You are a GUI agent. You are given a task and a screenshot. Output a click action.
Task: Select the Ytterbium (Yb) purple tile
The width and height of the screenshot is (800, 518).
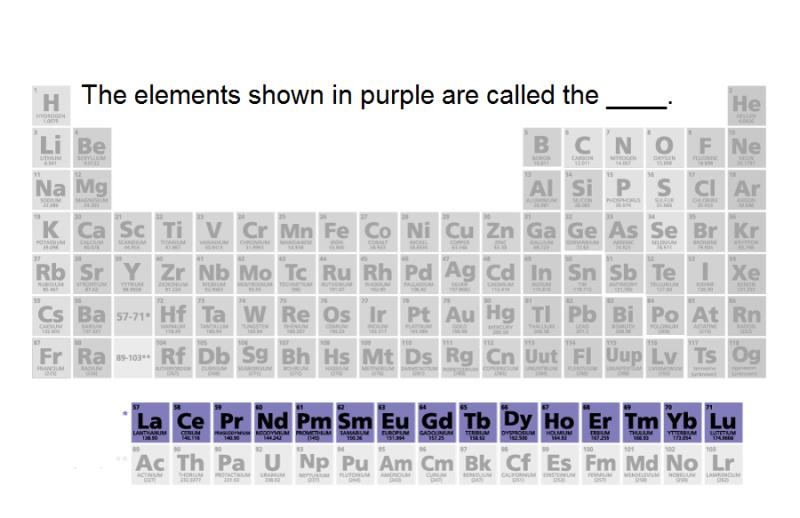coord(682,422)
